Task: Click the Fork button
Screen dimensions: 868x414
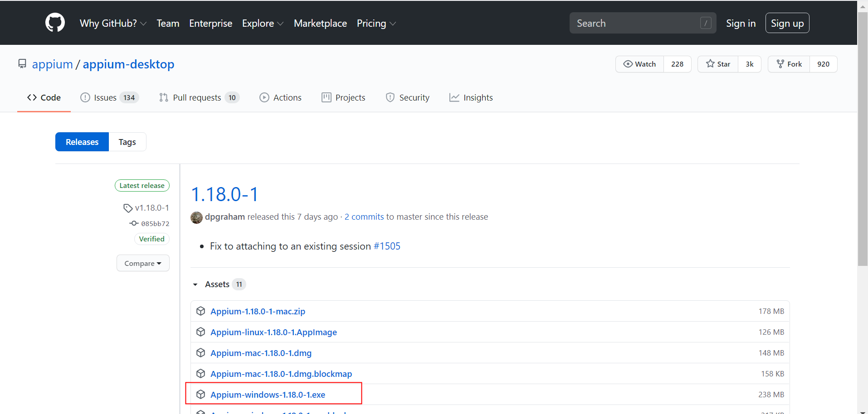Action: click(789, 64)
